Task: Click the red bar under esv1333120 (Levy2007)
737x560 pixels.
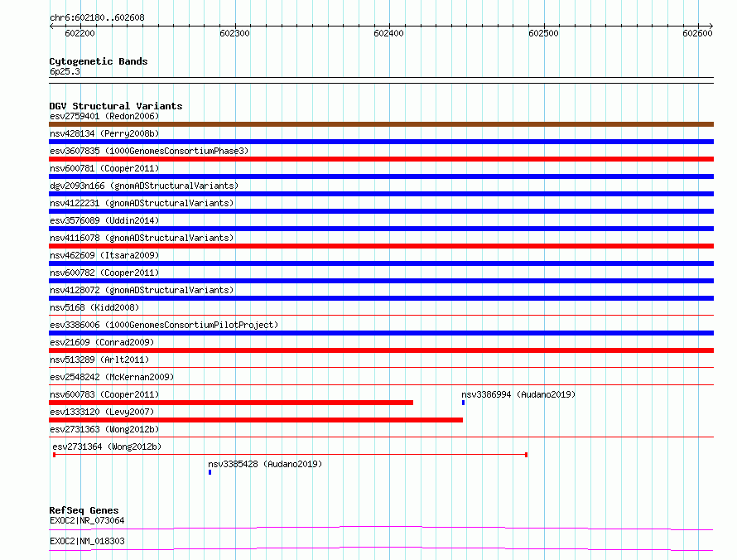Action: (256, 420)
